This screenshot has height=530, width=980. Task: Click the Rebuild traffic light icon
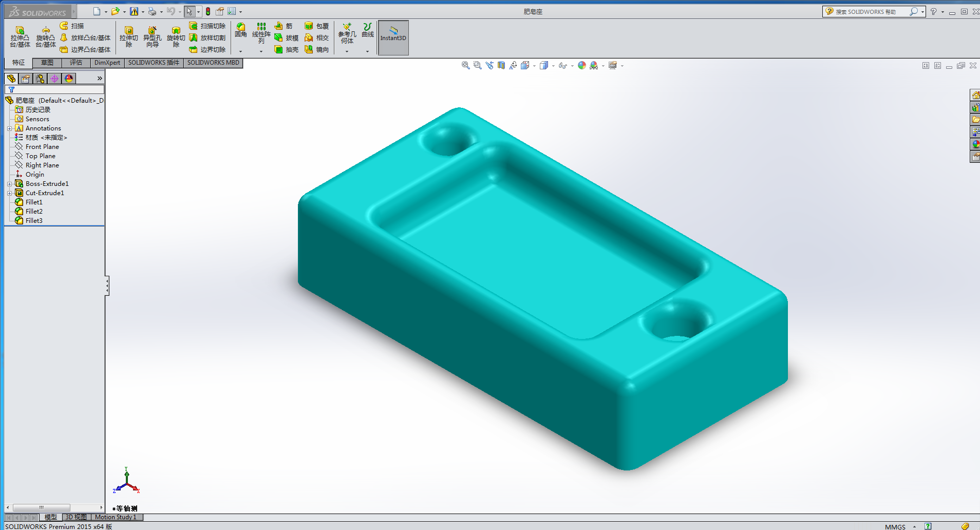click(x=208, y=11)
